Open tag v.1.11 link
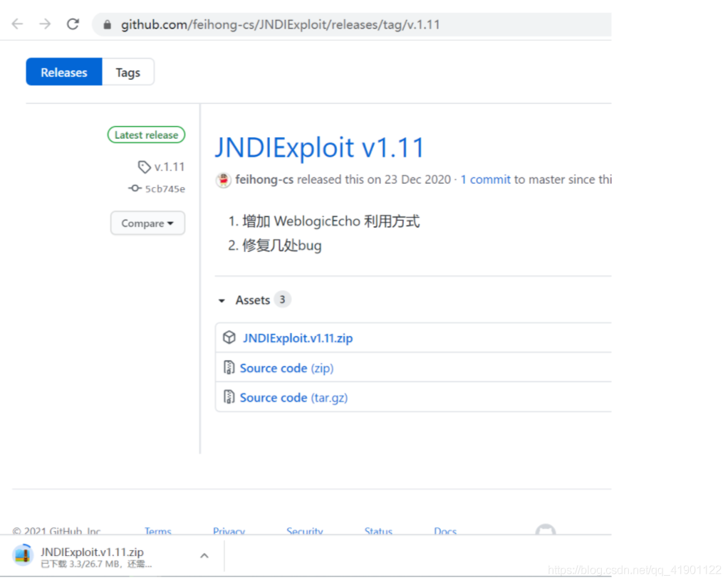Screen dimensions: 728x583 click(170, 167)
